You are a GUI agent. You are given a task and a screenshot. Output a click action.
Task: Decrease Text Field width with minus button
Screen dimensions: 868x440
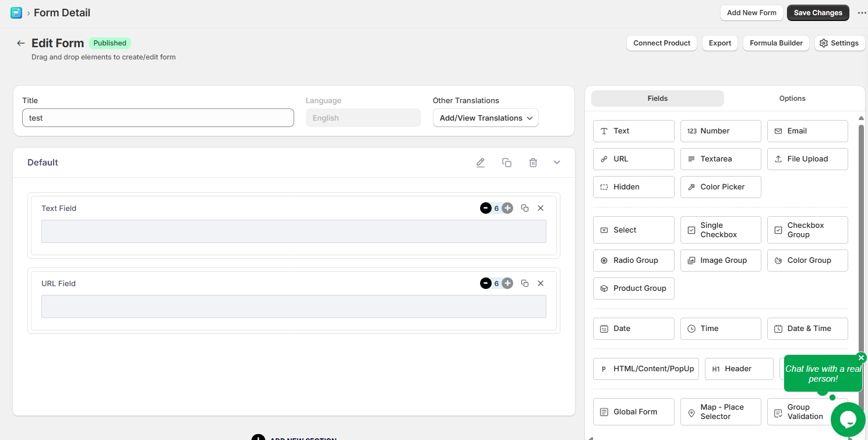click(486, 208)
